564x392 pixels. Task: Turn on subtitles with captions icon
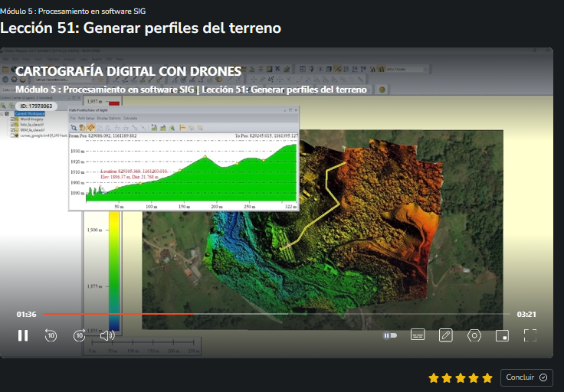point(418,335)
